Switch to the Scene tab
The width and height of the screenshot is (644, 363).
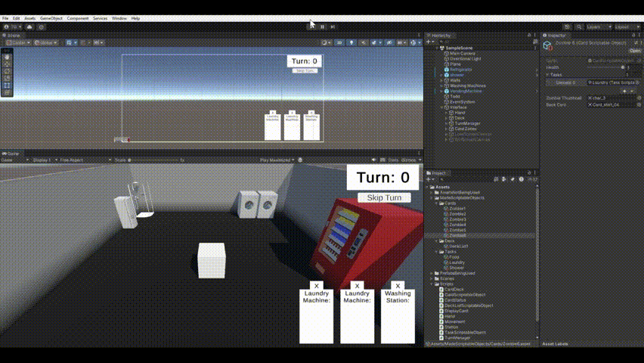tap(11, 36)
